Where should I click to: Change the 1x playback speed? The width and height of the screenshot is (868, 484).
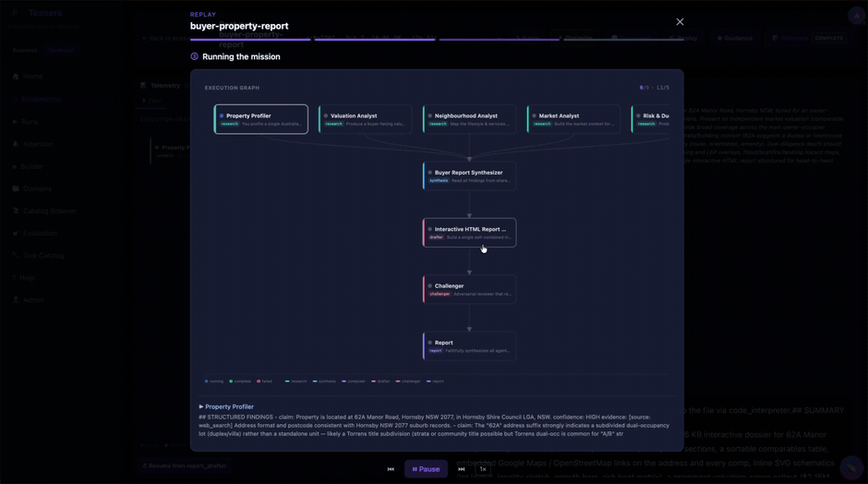pyautogui.click(x=483, y=469)
